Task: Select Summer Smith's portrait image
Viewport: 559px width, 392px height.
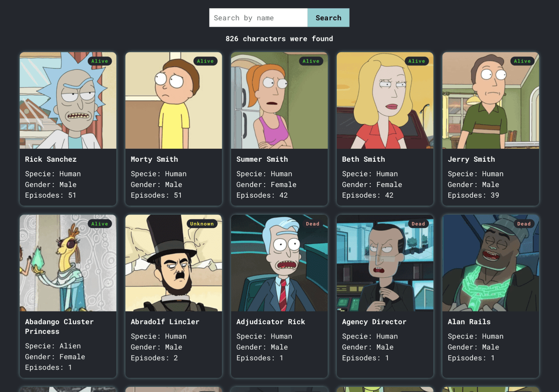Action: pyautogui.click(x=279, y=100)
